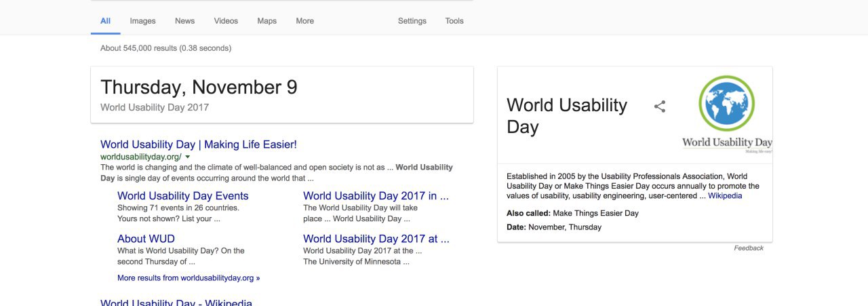Open 'World Usability Day 2017 at ...' sitelink
The width and height of the screenshot is (868, 306).
click(x=376, y=239)
